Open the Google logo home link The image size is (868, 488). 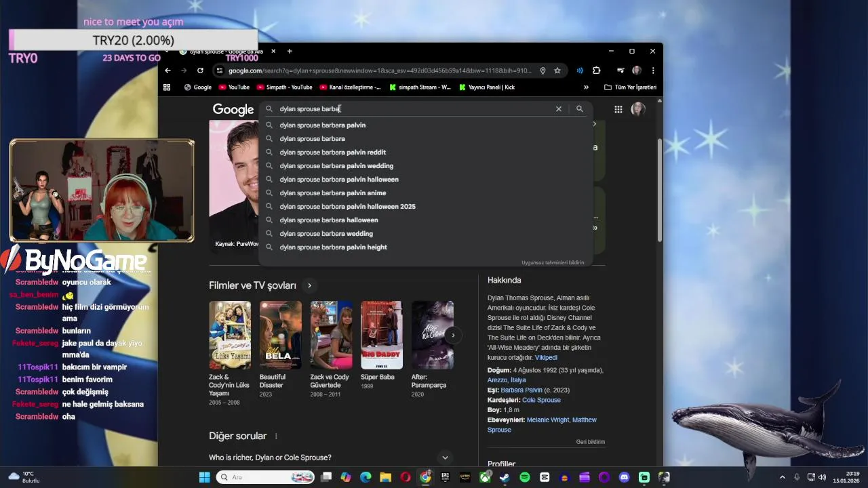pyautogui.click(x=233, y=109)
